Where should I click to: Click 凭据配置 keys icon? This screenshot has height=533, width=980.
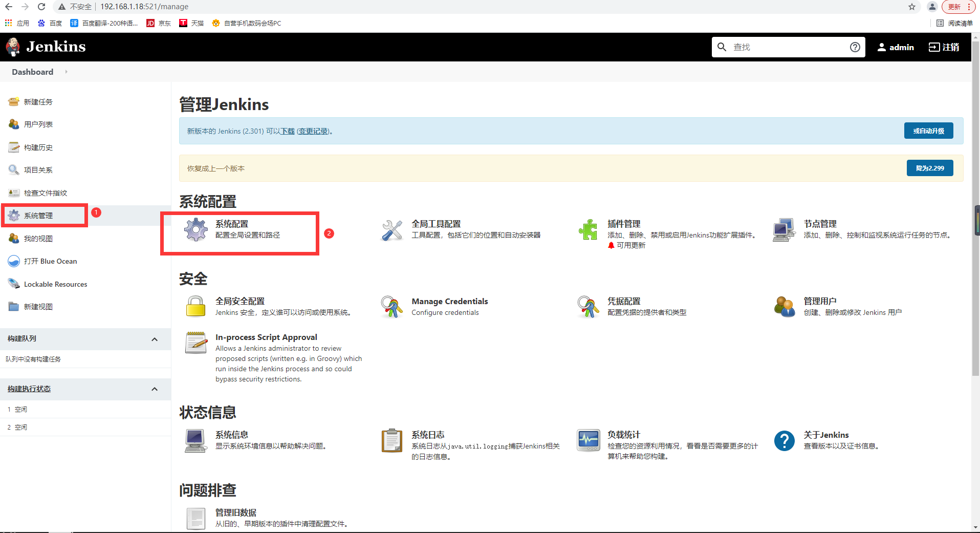tap(588, 306)
